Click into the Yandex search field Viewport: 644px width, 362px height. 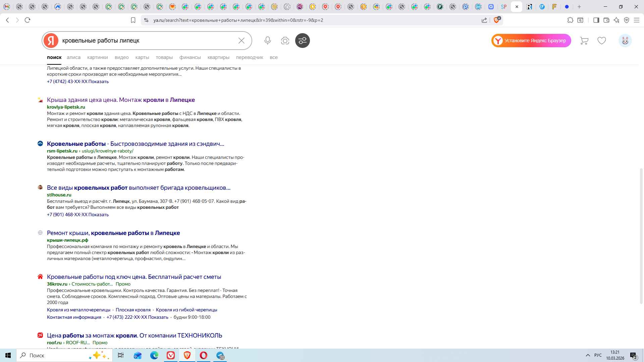148,41
